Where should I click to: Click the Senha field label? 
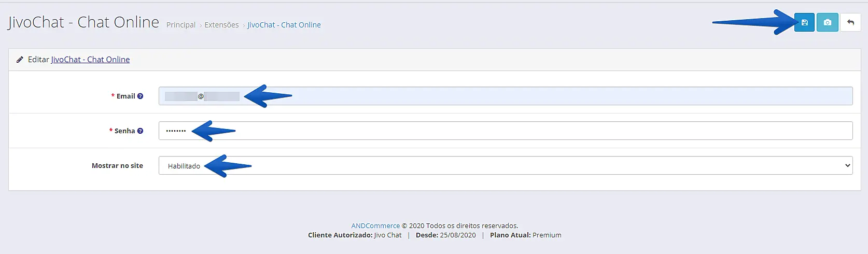tap(124, 131)
